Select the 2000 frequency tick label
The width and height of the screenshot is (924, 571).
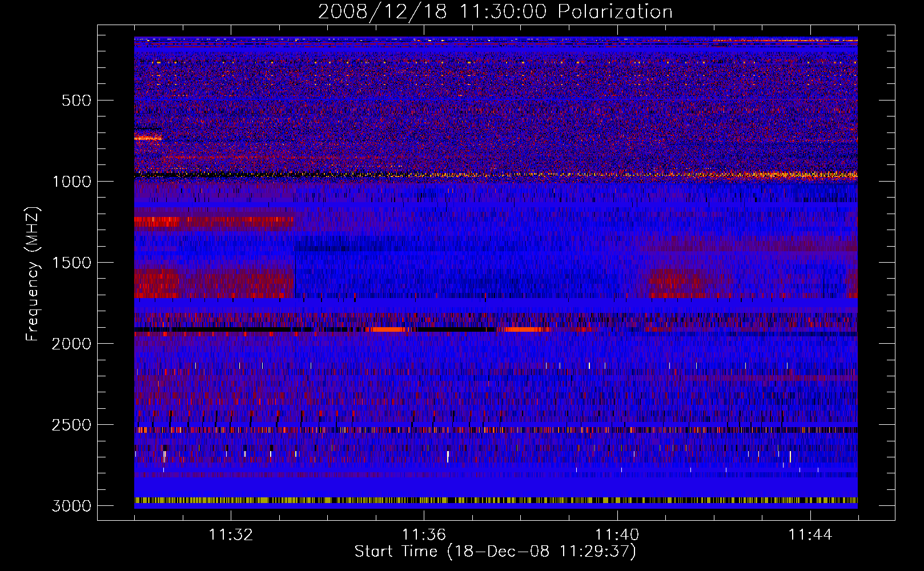point(71,344)
